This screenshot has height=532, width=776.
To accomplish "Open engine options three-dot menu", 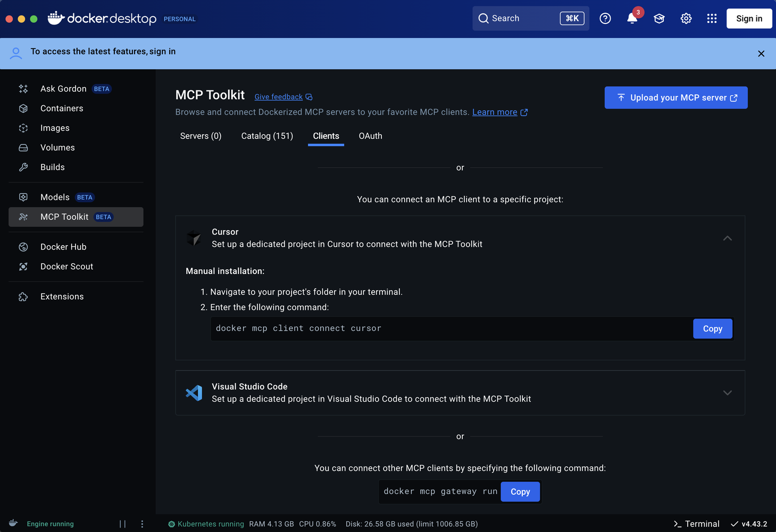I will [142, 524].
